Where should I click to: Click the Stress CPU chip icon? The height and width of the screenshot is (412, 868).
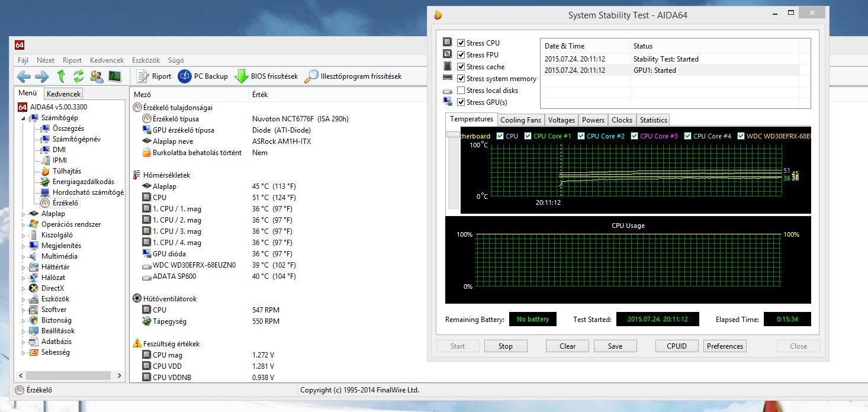pos(448,43)
